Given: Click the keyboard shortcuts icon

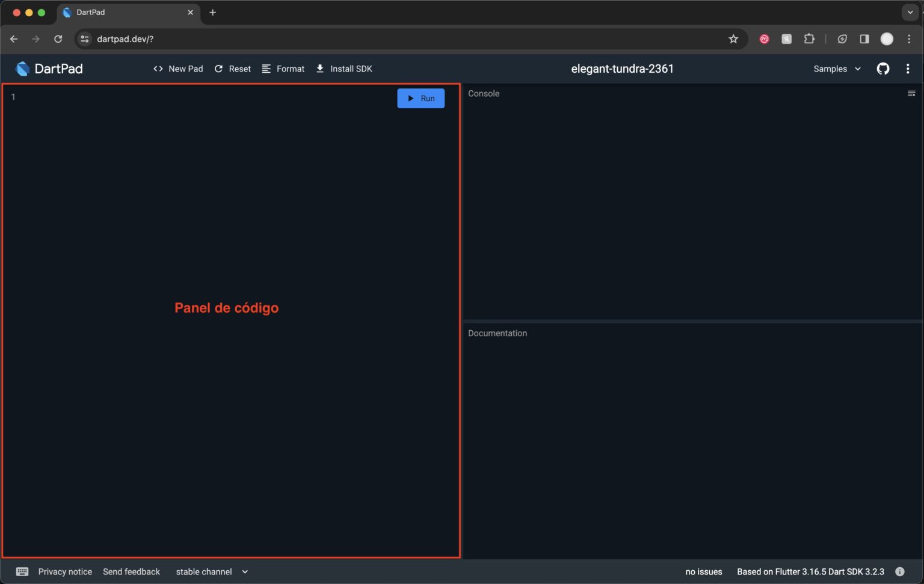Looking at the screenshot, I should [x=22, y=571].
